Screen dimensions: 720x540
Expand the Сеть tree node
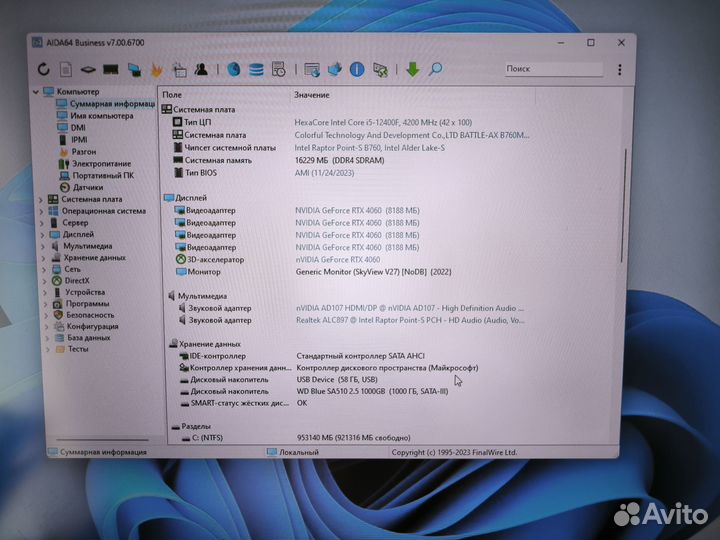45,270
